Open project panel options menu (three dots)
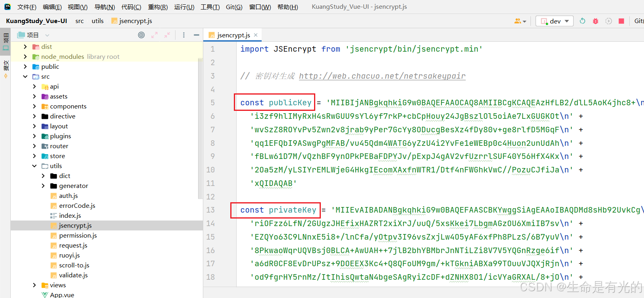 (x=183, y=35)
